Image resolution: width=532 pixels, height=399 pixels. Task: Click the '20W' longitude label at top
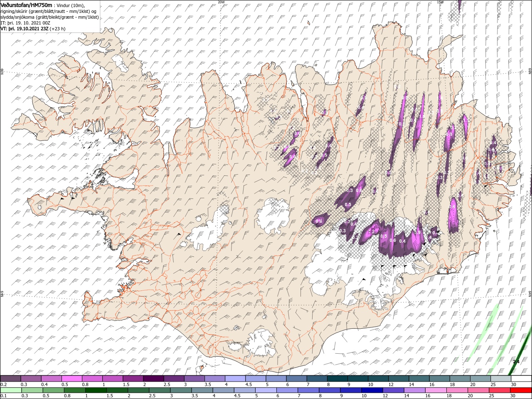(222, 2)
